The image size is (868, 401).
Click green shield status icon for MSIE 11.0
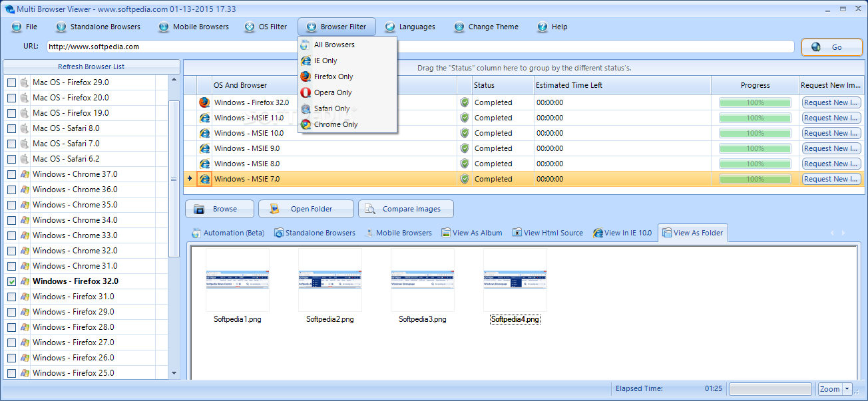coord(465,118)
